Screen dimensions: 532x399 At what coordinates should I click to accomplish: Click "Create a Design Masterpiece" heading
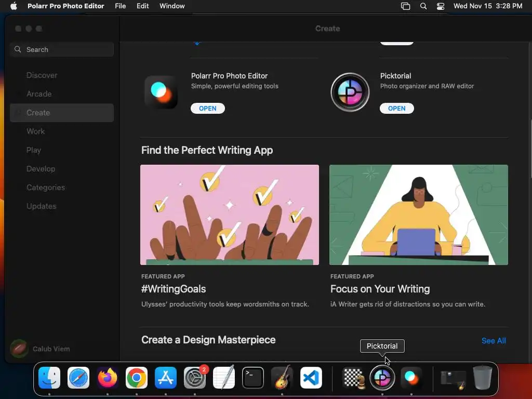[208, 340]
